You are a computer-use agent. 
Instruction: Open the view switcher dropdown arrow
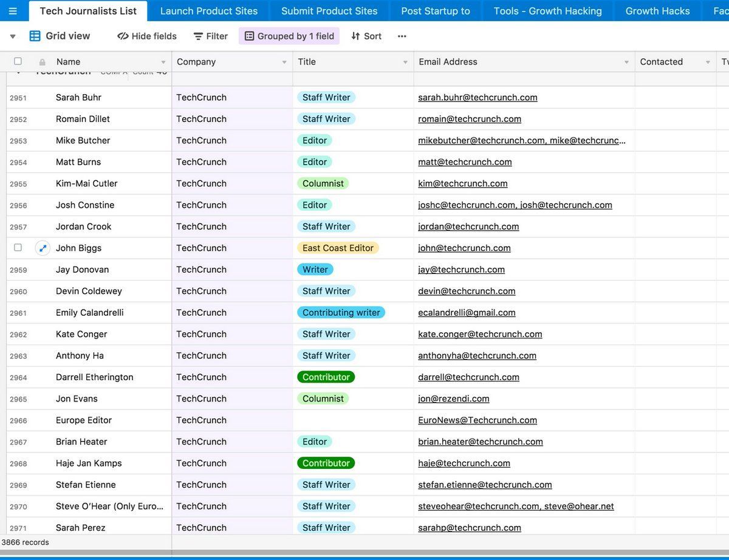(x=13, y=36)
